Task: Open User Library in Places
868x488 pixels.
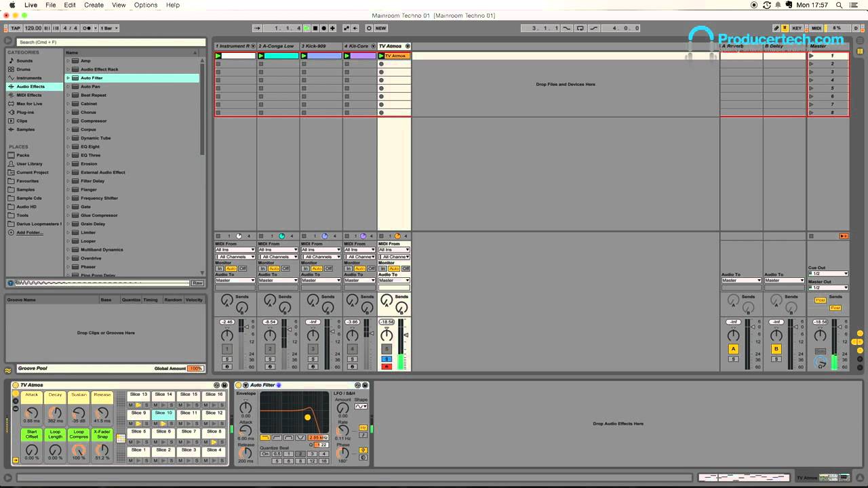Action: [29, 164]
